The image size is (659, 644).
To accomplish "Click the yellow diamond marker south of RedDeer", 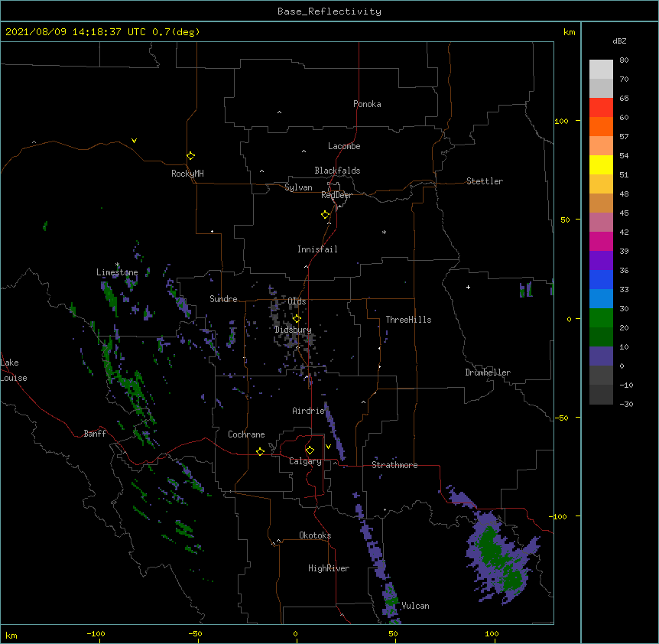I will 325,215.
